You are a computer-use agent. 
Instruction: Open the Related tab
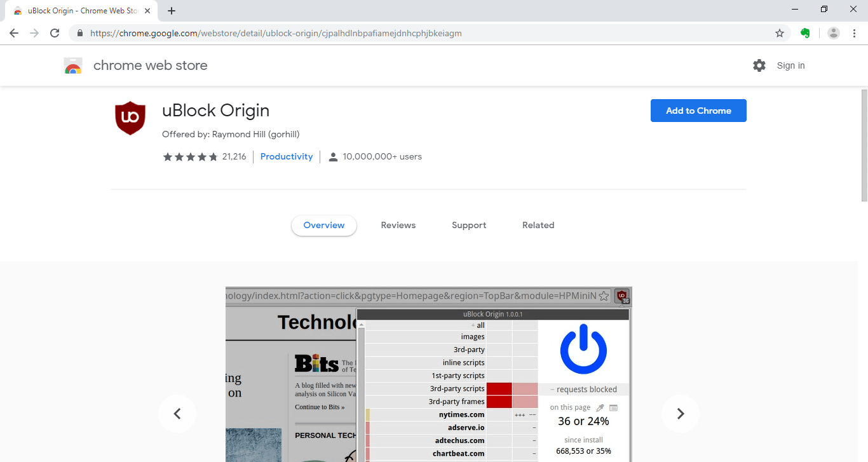click(538, 226)
